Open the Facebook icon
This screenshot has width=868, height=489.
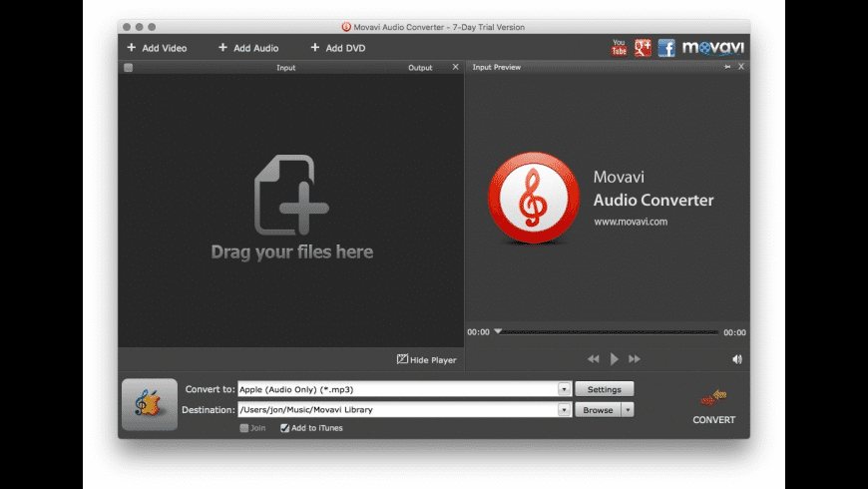click(x=666, y=48)
